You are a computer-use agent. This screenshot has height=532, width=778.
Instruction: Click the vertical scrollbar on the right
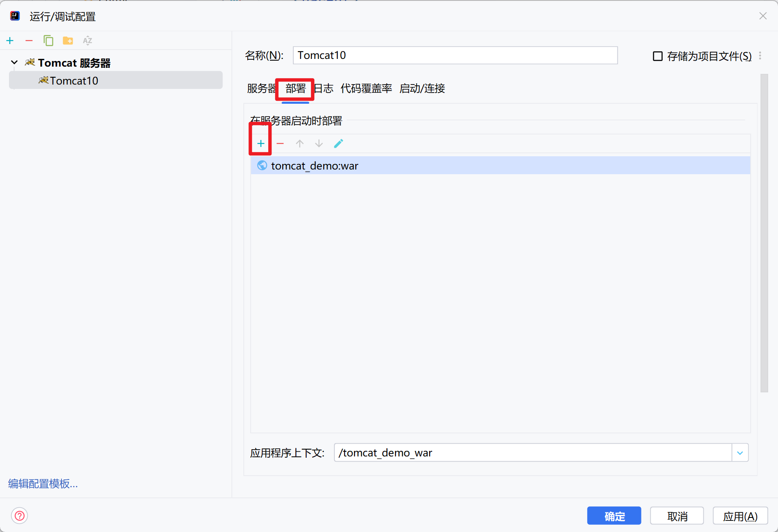(x=764, y=233)
